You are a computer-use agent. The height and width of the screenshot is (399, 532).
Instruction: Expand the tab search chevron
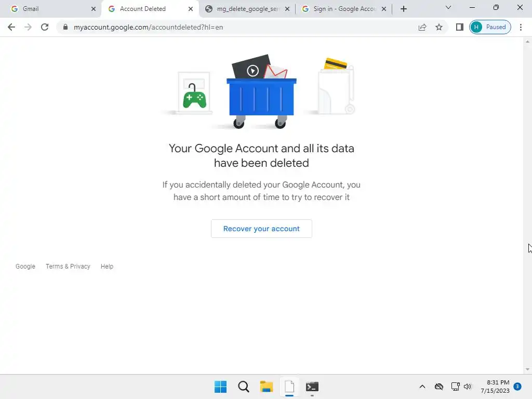coord(448,7)
